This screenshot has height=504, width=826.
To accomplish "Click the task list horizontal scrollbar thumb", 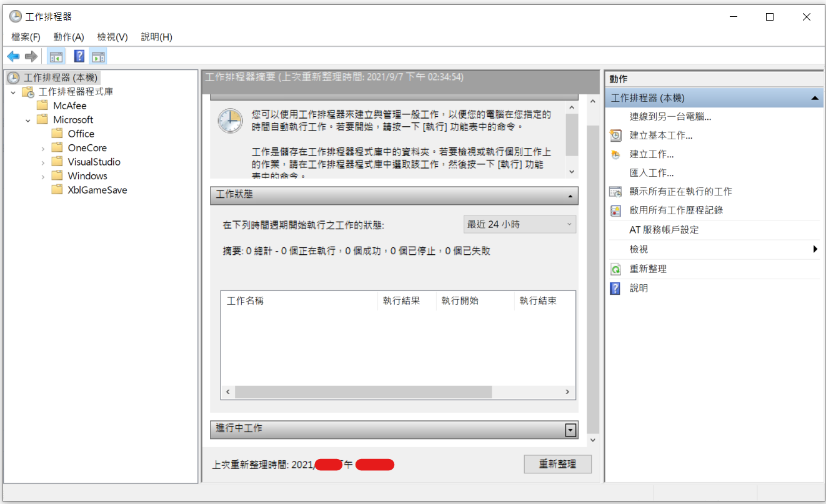I will tap(363, 392).
